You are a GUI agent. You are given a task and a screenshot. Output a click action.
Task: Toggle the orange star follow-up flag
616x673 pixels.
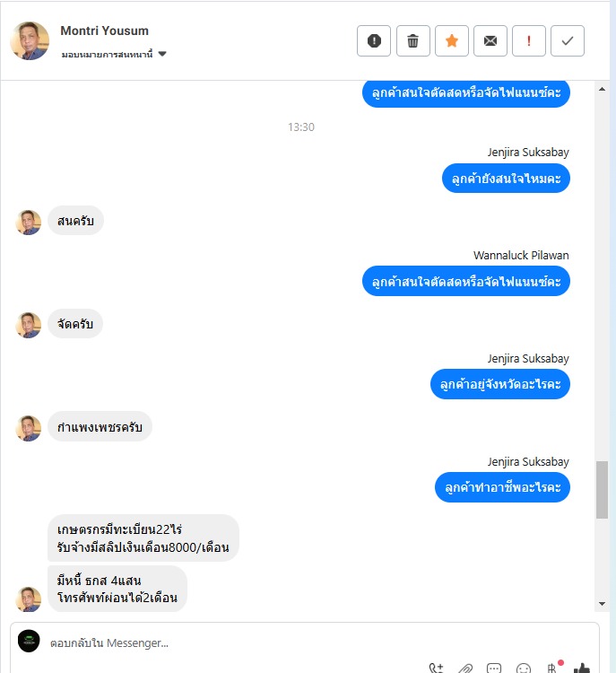click(x=451, y=40)
